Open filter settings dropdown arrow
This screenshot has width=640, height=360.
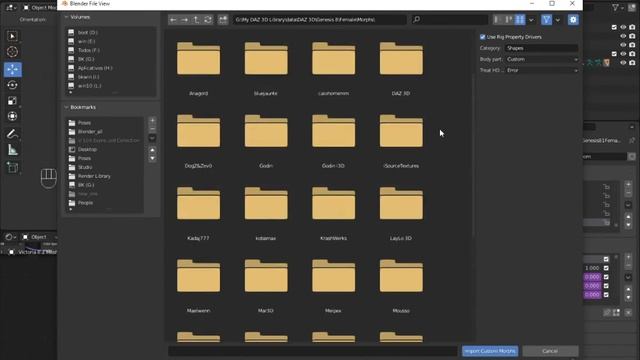558,20
